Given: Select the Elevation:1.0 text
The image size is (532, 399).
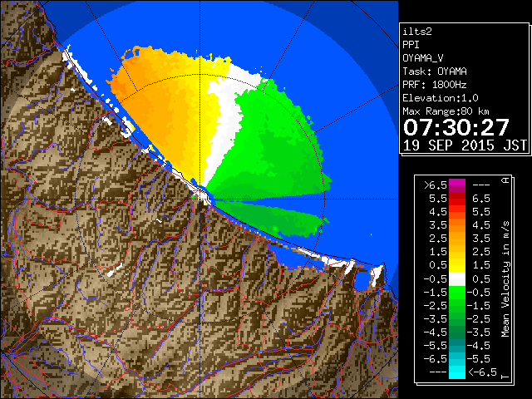Looking at the screenshot, I should (441, 98).
